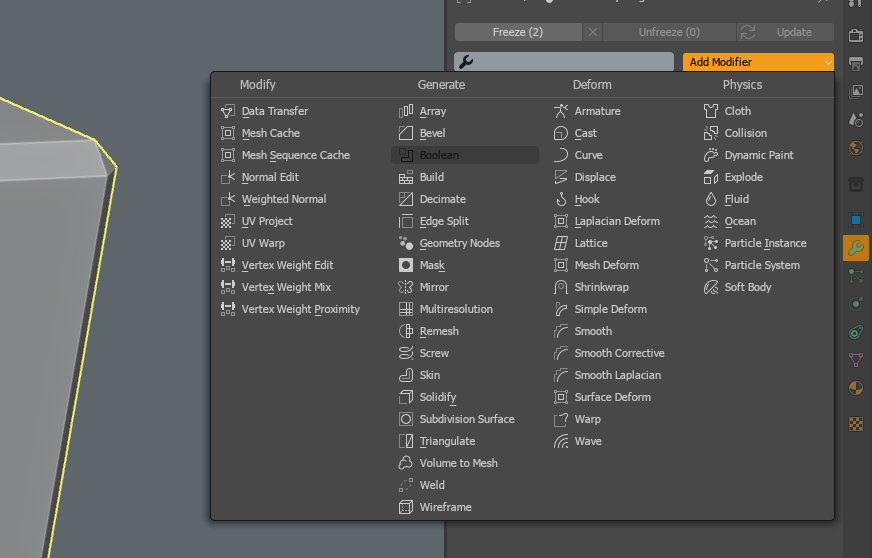872x558 pixels.
Task: Click the Update button
Action: pyautogui.click(x=785, y=32)
